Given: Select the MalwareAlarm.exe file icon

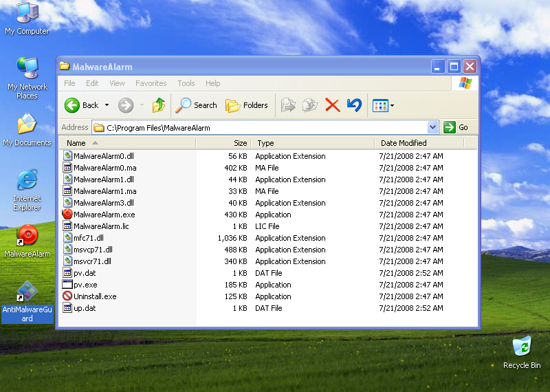Looking at the screenshot, I should click(67, 214).
